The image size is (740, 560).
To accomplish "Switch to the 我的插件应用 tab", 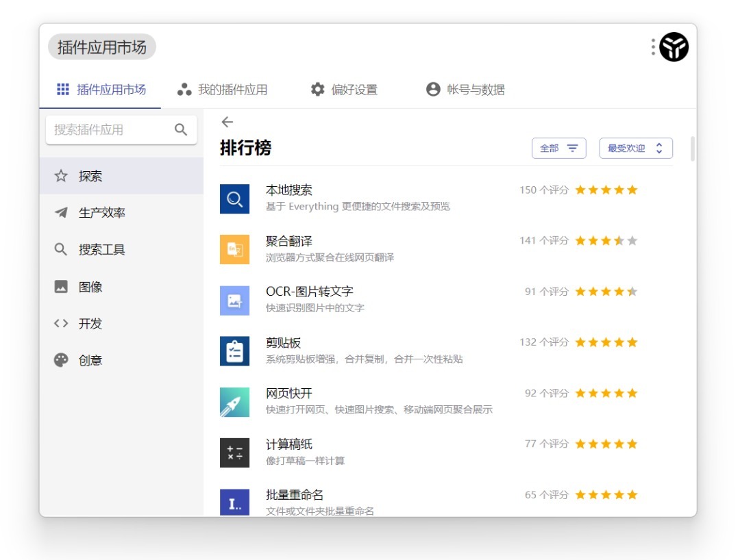I will [x=223, y=90].
